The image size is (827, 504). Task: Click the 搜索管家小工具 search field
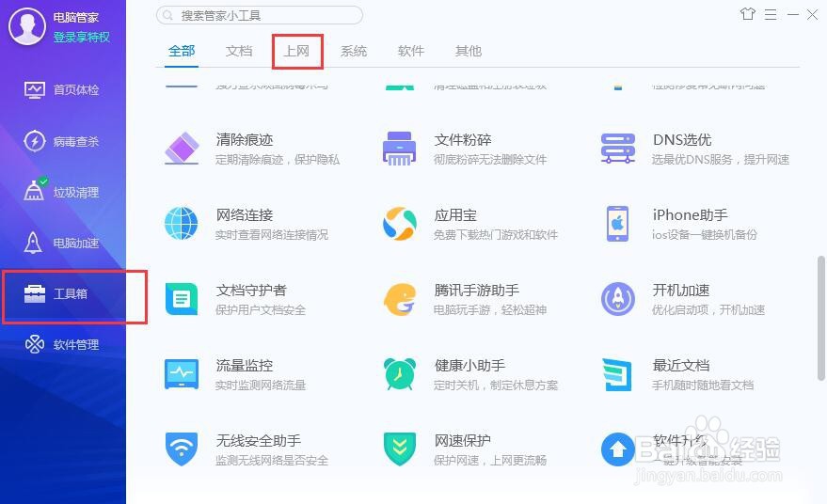click(x=260, y=15)
